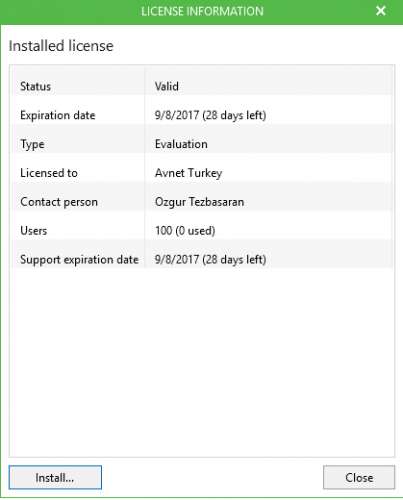Click the empty area below license table
This screenshot has width=403, height=500.
pyautogui.click(x=202, y=362)
